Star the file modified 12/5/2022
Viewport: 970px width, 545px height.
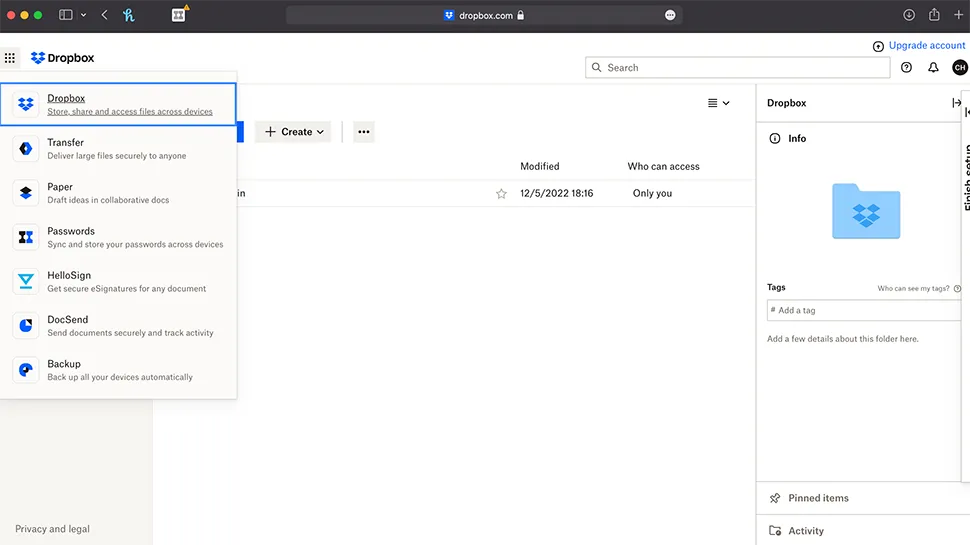(x=501, y=194)
